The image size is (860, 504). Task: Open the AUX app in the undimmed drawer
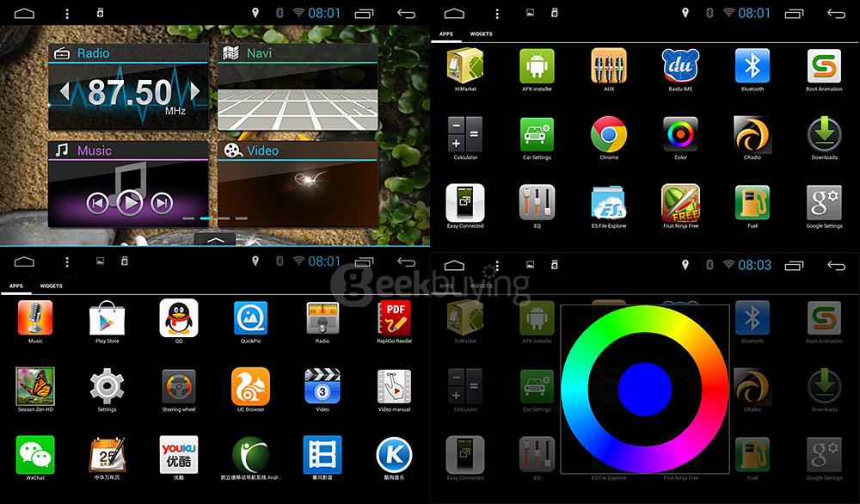[x=609, y=66]
